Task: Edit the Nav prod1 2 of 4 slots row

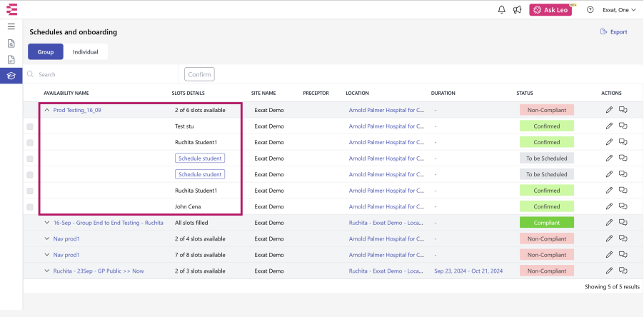Action: (609, 238)
